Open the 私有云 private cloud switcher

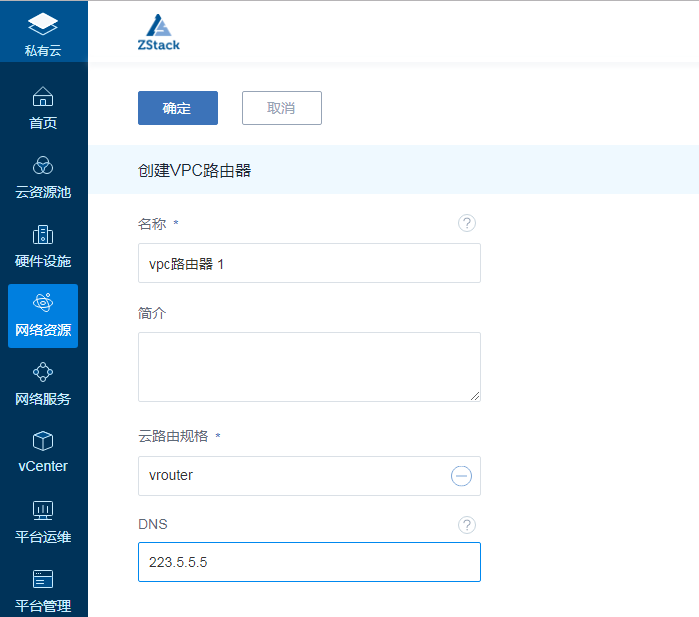43,32
